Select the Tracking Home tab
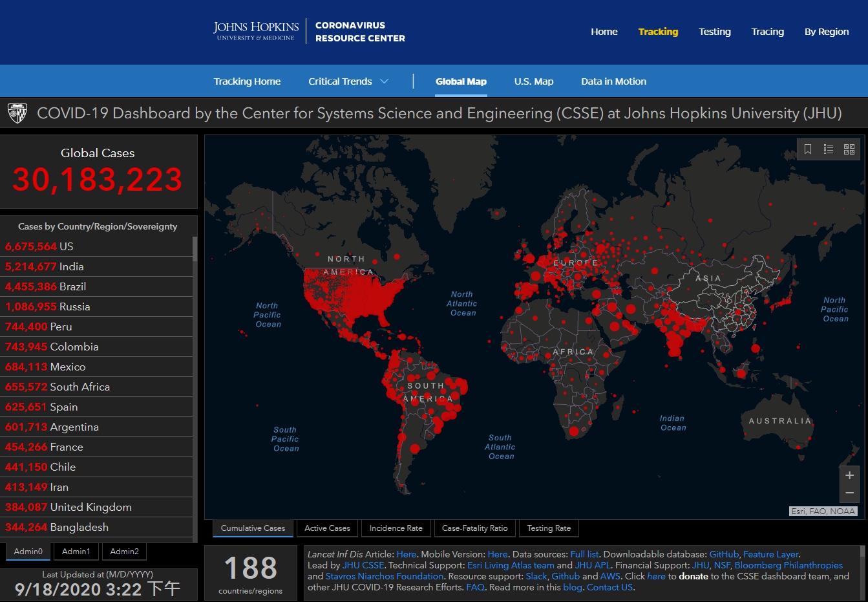868x602 pixels. click(x=247, y=81)
